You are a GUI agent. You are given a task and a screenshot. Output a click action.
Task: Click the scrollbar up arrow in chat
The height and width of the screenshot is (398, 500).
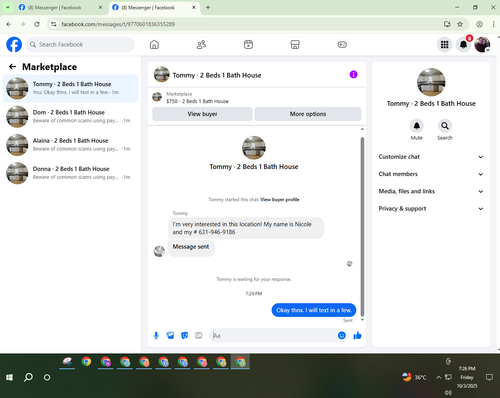click(362, 129)
